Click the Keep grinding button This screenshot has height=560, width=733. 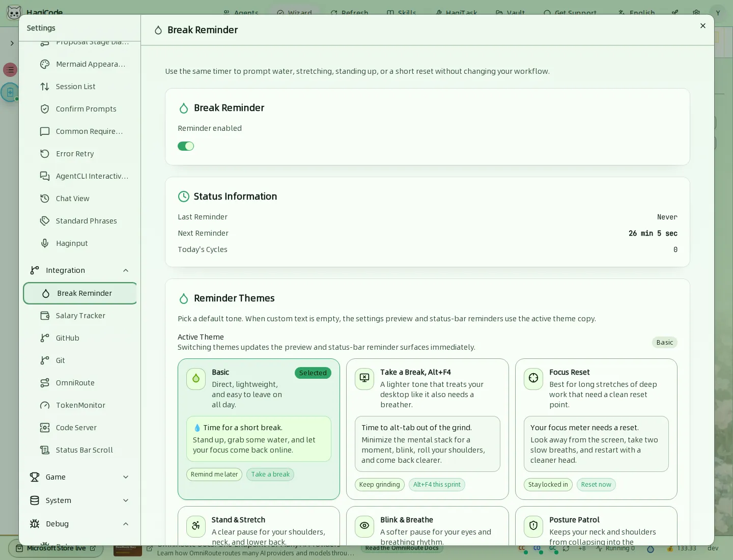point(380,485)
